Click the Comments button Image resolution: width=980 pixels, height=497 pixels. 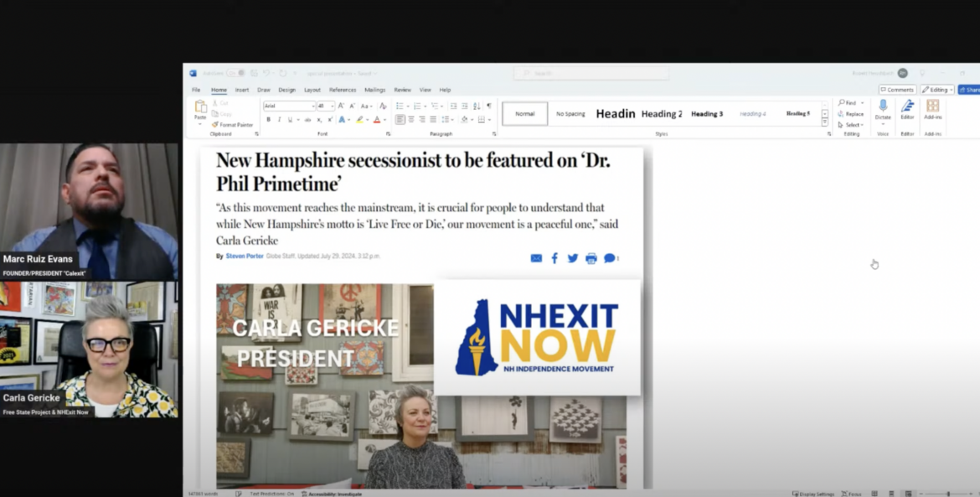pyautogui.click(x=897, y=90)
